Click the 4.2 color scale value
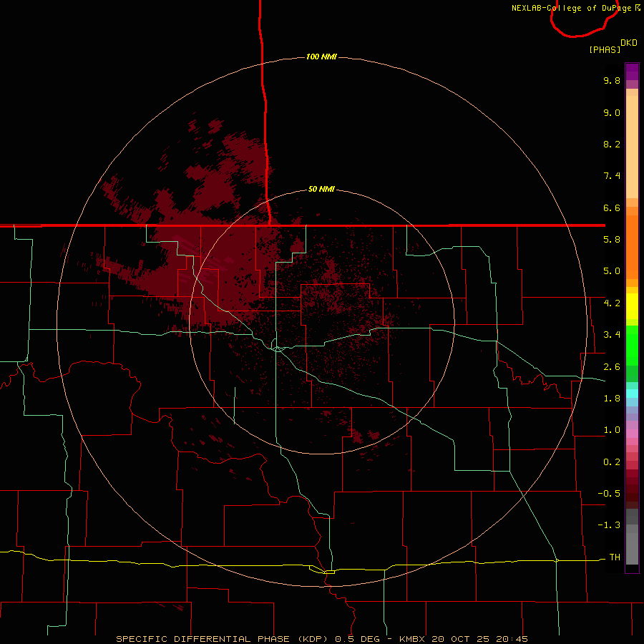 (x=612, y=303)
